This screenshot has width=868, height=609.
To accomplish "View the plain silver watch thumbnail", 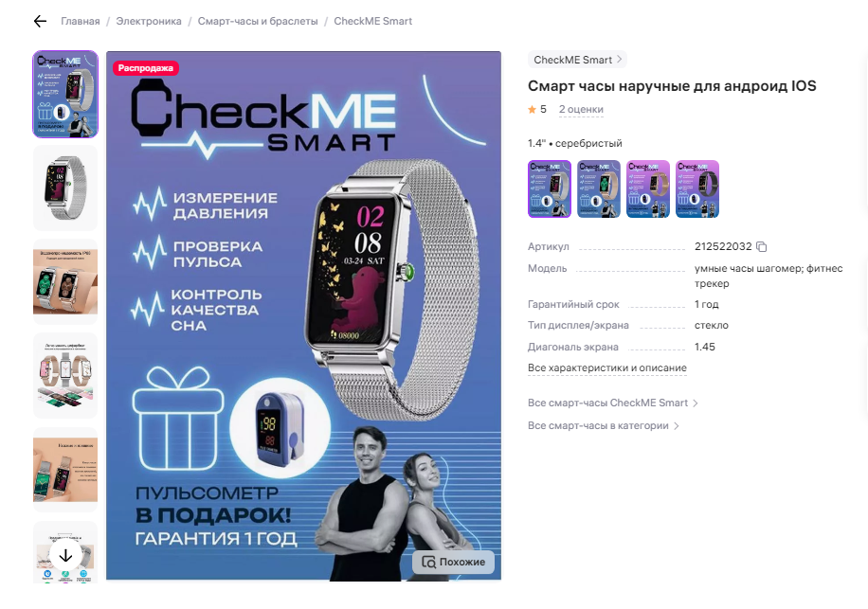I will coord(65,188).
